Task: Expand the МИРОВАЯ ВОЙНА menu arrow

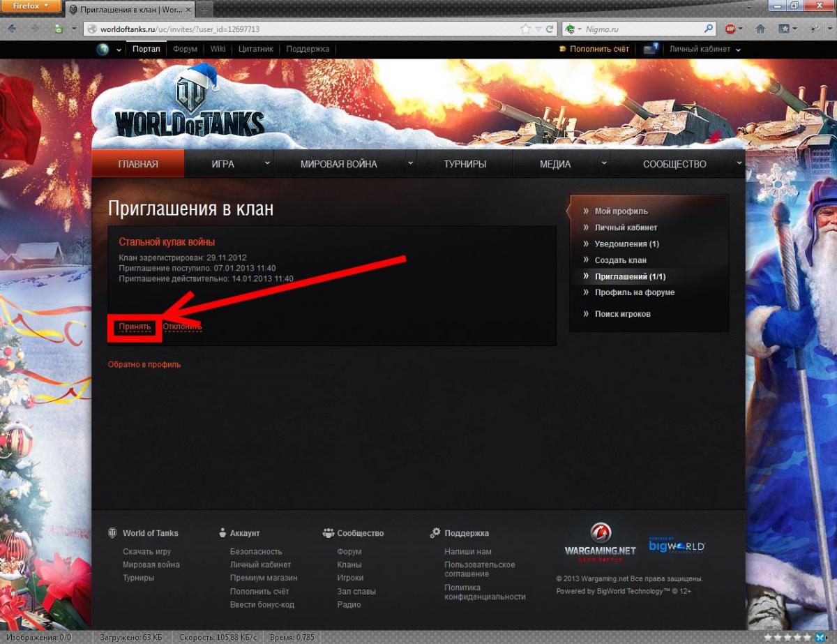Action: tap(410, 163)
